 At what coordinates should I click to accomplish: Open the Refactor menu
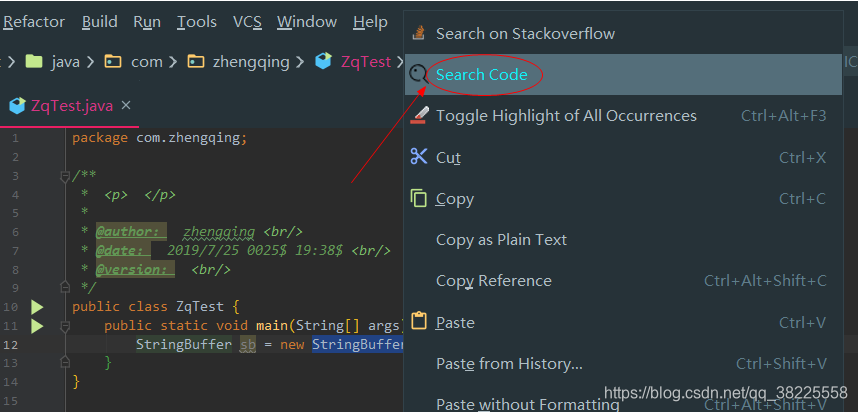pyautogui.click(x=34, y=22)
